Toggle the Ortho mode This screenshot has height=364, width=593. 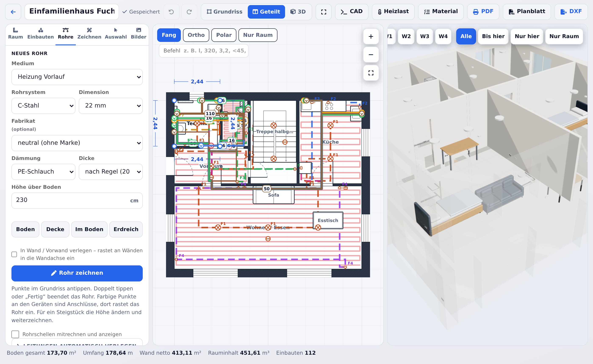[196, 35]
